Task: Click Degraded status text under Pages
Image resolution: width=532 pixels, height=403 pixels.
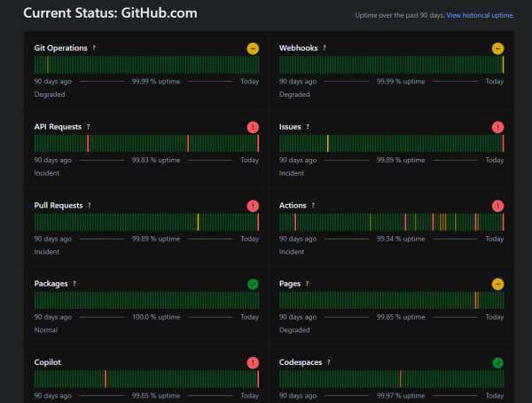Action: coord(294,330)
